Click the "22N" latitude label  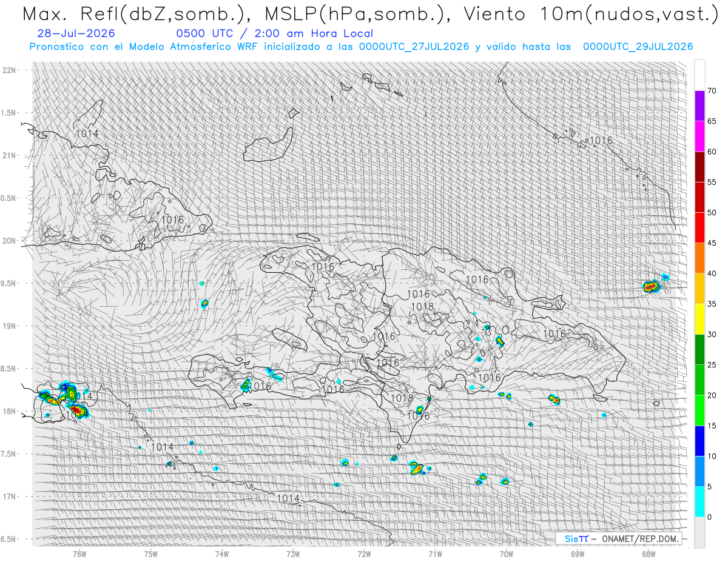(x=10, y=70)
